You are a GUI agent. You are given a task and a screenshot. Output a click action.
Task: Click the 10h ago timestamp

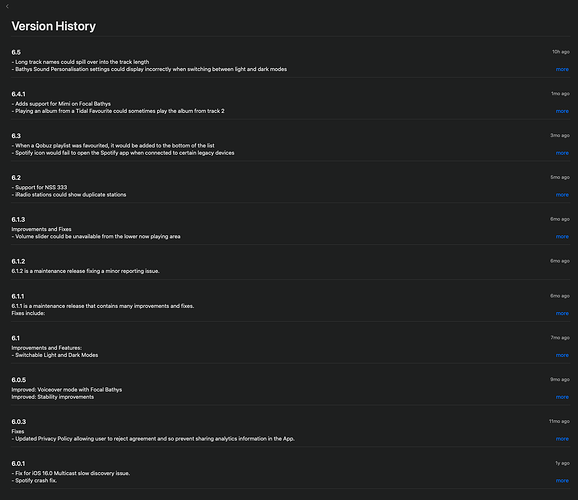click(561, 52)
